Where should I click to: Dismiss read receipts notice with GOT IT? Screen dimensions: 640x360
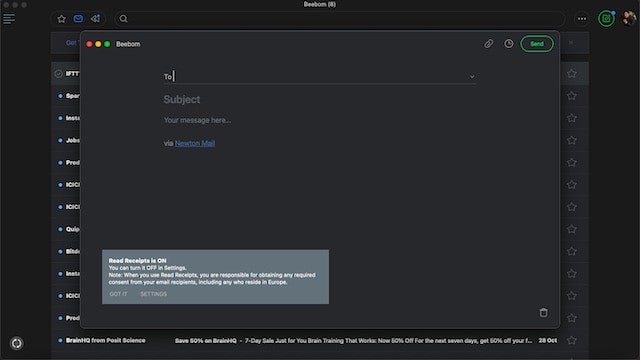tap(118, 294)
